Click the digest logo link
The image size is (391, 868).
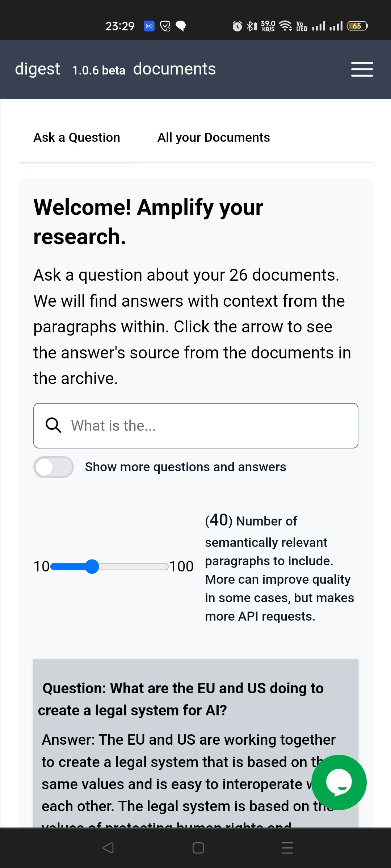(37, 69)
